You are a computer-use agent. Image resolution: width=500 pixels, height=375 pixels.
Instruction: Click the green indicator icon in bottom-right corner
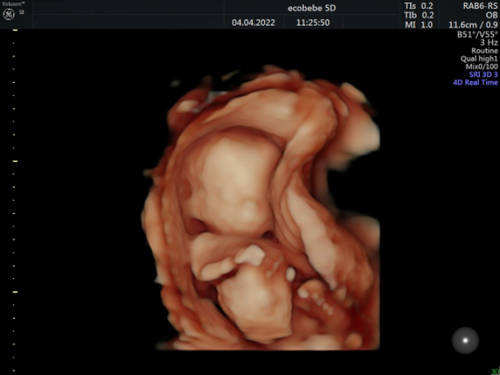click(x=496, y=371)
